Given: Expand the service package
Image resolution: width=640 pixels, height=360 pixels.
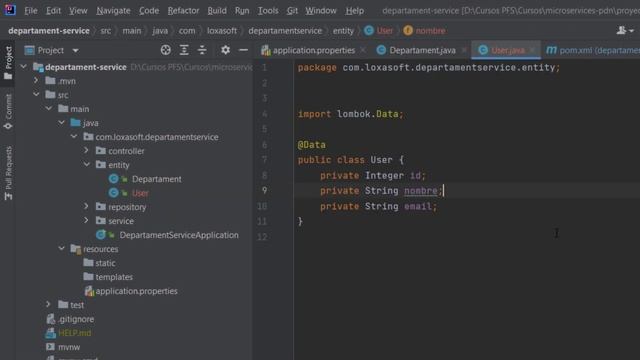Looking at the screenshot, I should click(87, 220).
